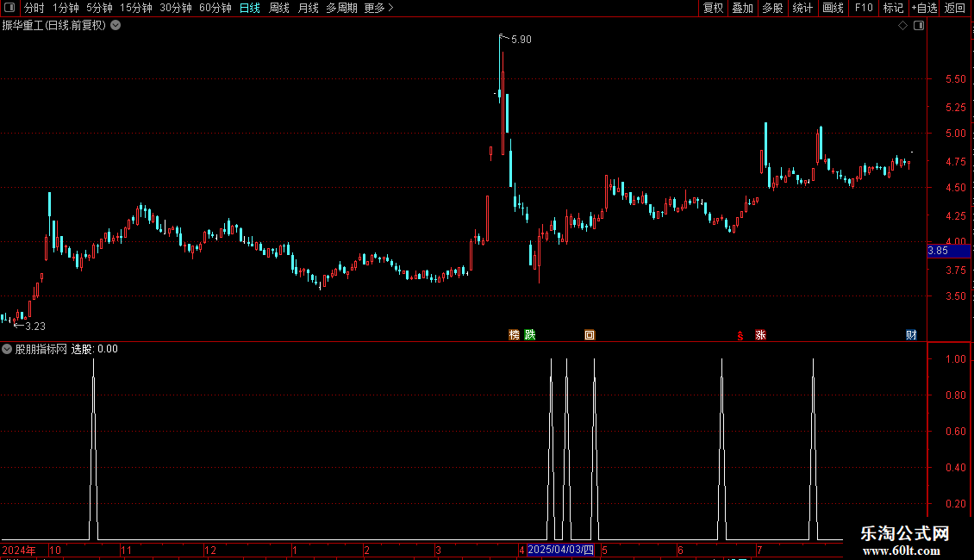Switch to 月线 monthly chart
The image size is (974, 560).
(308, 8)
